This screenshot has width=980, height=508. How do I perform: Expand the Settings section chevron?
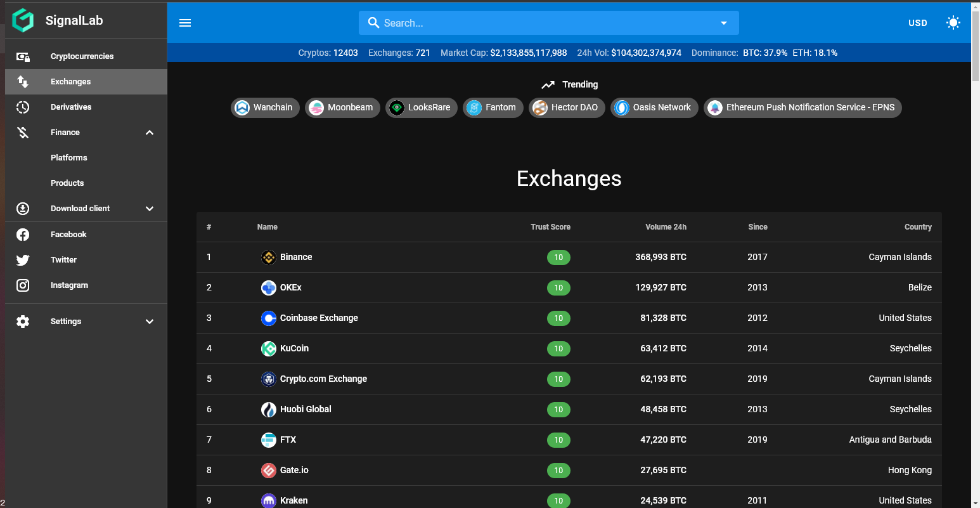point(150,322)
